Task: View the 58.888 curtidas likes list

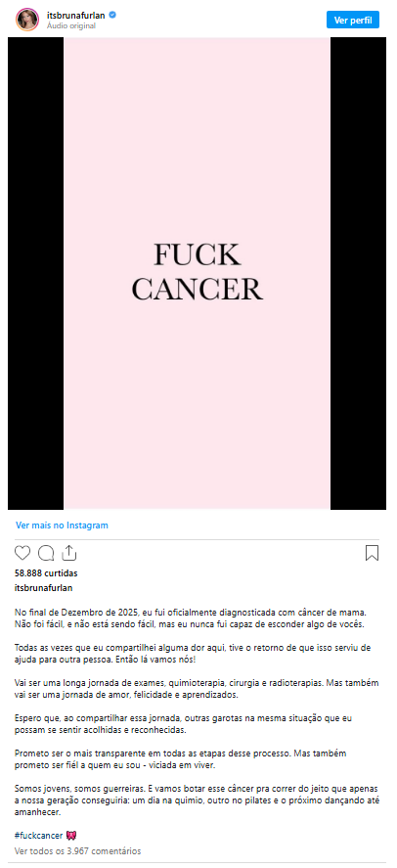Action: [46, 572]
